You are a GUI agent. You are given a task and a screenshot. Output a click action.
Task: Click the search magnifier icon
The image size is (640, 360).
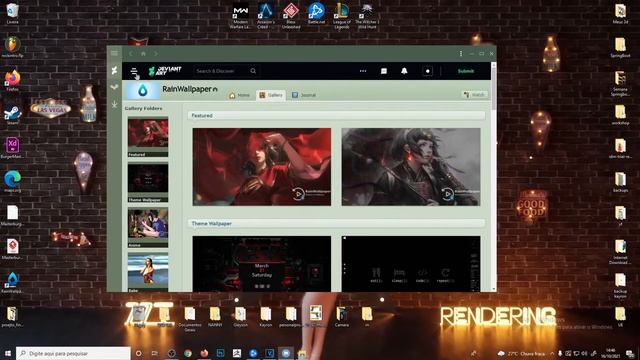point(253,71)
